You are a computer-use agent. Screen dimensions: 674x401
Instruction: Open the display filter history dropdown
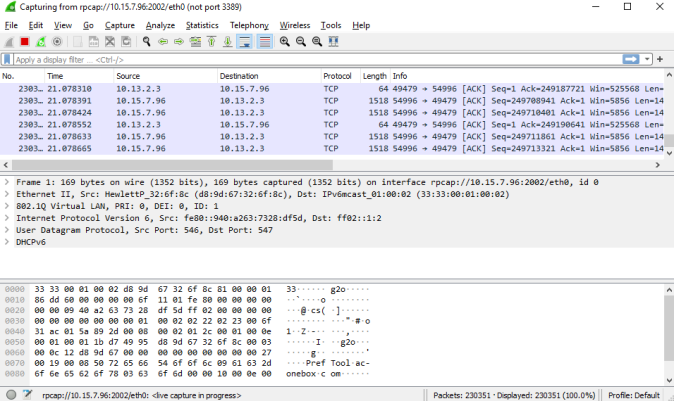645,60
